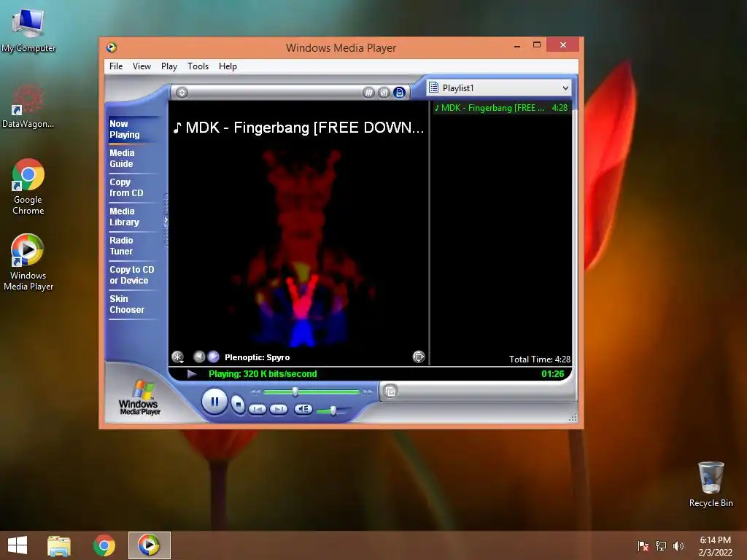This screenshot has height=560, width=747.
Task: Select the DataWagon desktop shortcut
Action: click(28, 106)
